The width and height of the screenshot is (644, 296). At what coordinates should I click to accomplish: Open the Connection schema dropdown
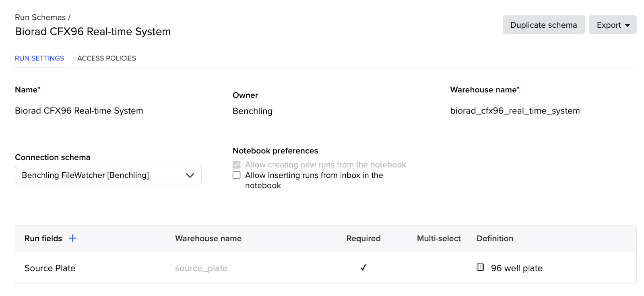pos(108,175)
